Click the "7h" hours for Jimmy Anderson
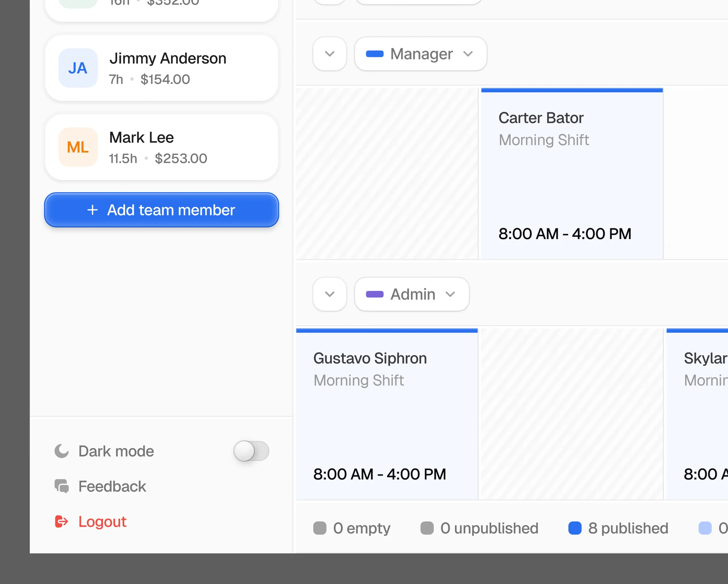The width and height of the screenshot is (728, 584). (x=116, y=79)
